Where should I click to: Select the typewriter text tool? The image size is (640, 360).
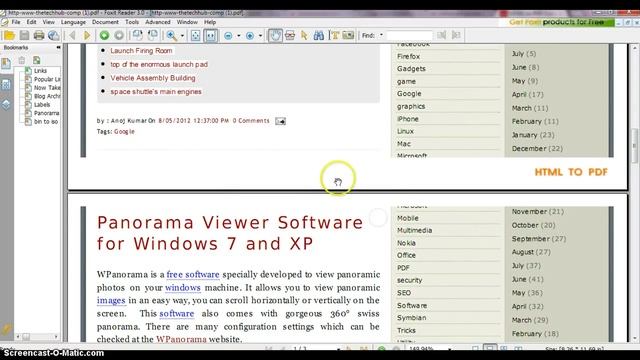point(335,36)
